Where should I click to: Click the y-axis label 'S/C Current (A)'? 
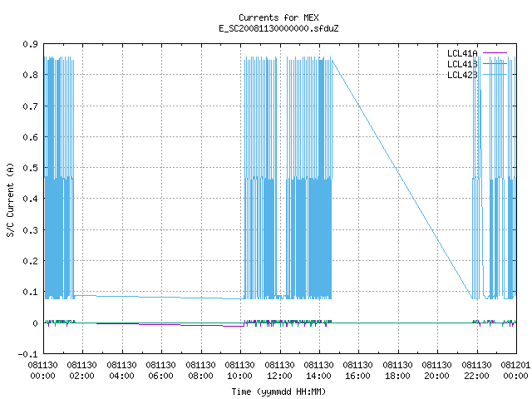pyautogui.click(x=11, y=199)
